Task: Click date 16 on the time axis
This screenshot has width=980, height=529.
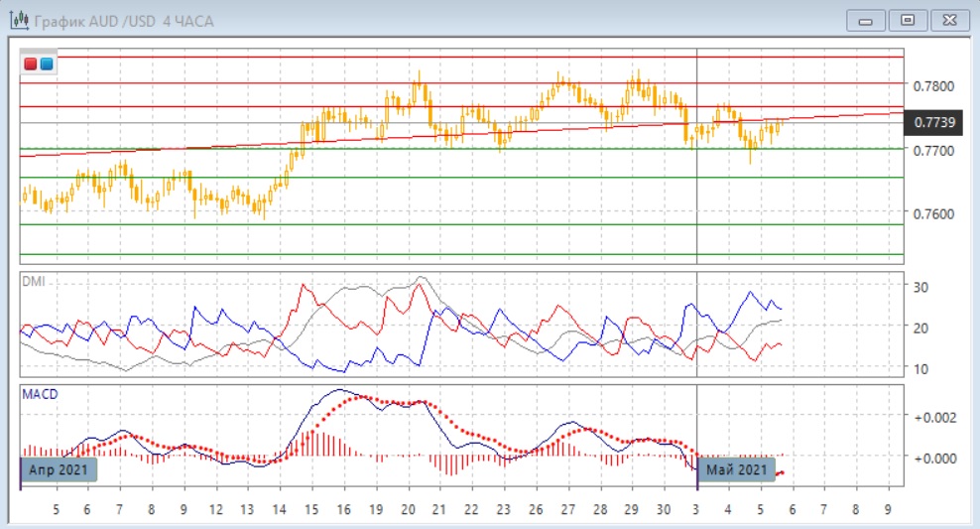Action: [x=343, y=509]
